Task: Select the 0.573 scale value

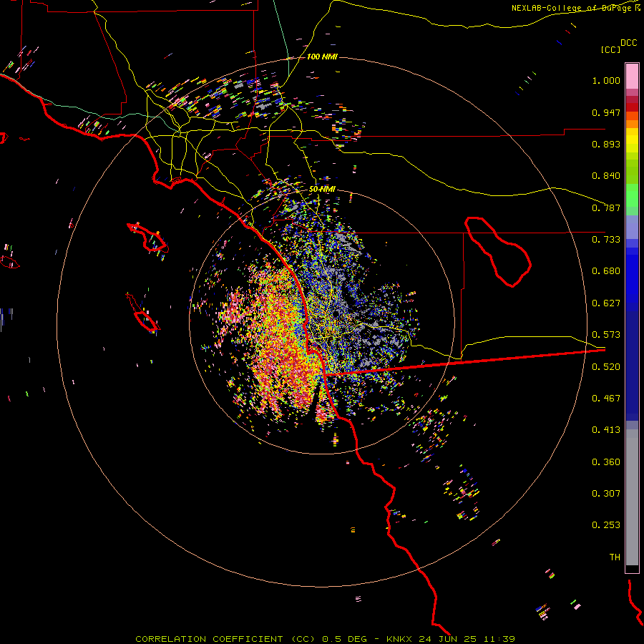Action: point(606,335)
